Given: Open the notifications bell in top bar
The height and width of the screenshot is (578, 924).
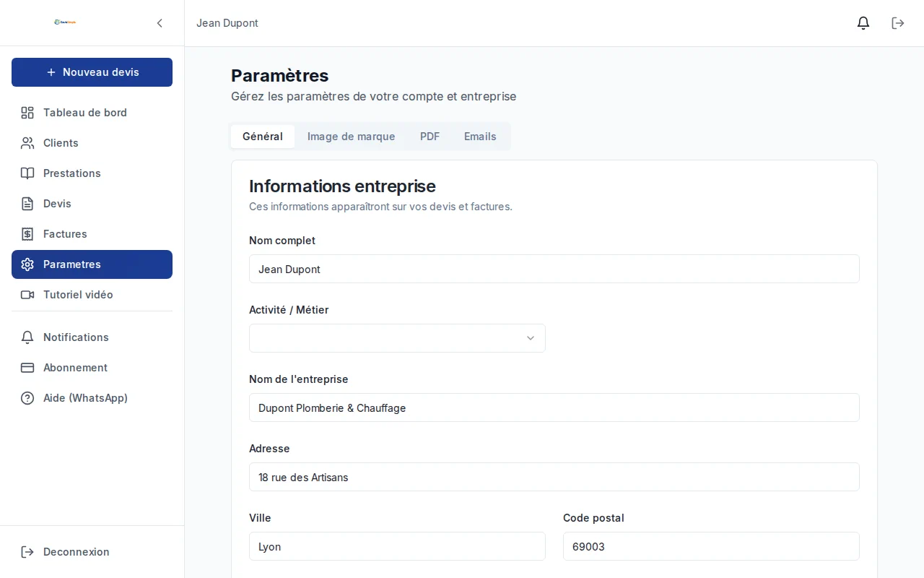Looking at the screenshot, I should pyautogui.click(x=863, y=23).
